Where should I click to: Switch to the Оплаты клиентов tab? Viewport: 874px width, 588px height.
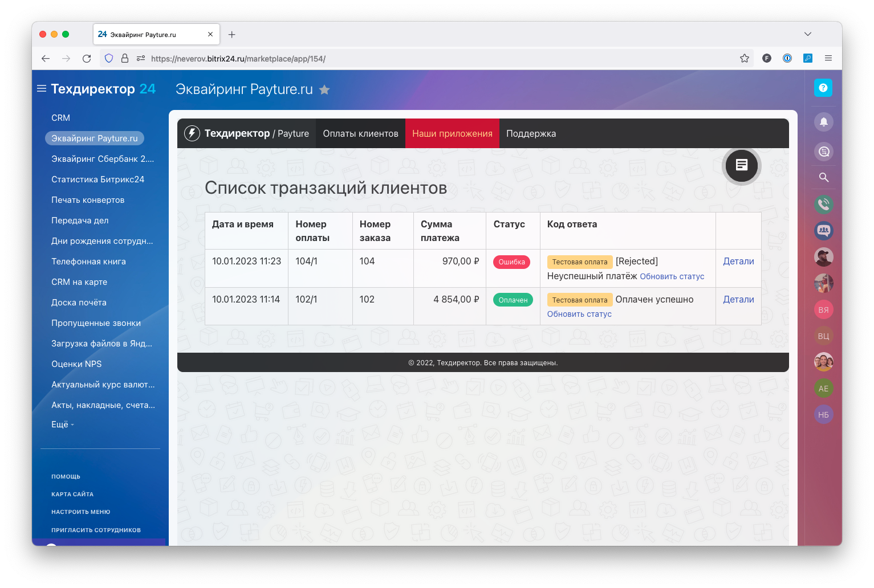(361, 133)
